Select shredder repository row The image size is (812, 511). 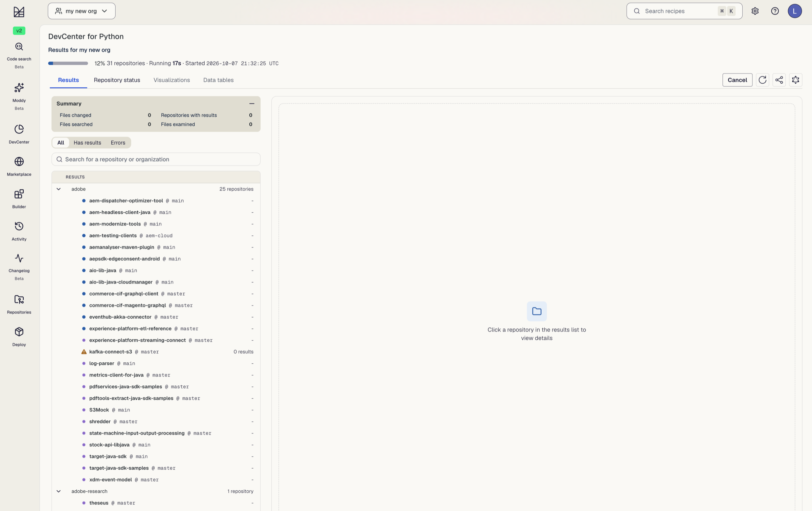[156, 422]
